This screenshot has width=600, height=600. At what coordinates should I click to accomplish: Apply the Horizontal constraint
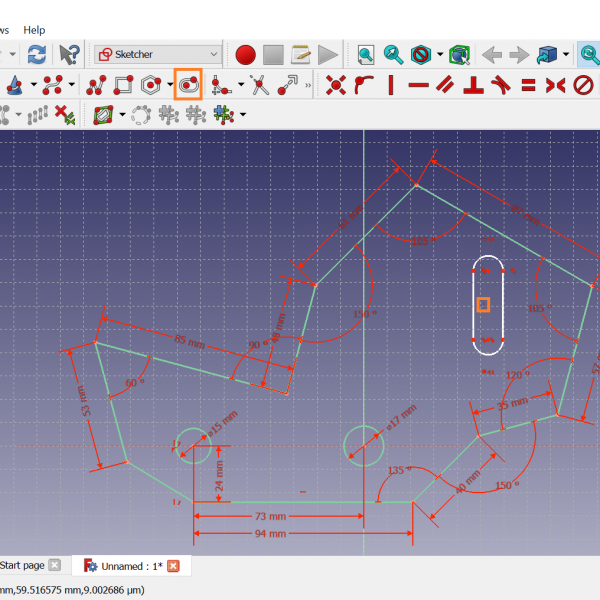tap(418, 85)
